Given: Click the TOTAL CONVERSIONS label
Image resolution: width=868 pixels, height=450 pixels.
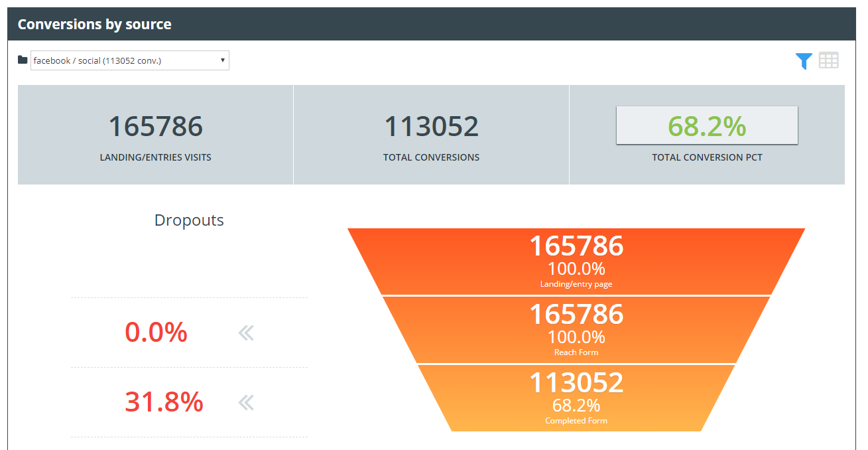Looking at the screenshot, I should pos(431,158).
